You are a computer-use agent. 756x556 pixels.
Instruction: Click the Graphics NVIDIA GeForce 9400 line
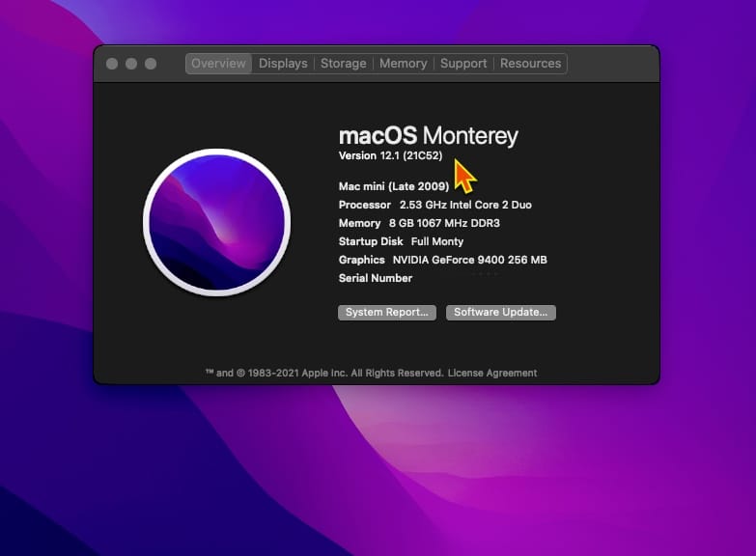tap(442, 260)
